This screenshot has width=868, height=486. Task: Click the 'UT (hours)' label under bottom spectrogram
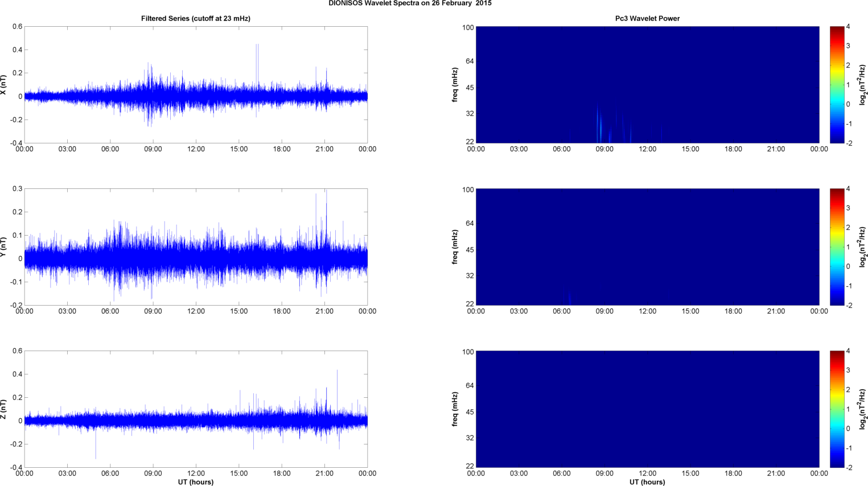(x=647, y=482)
